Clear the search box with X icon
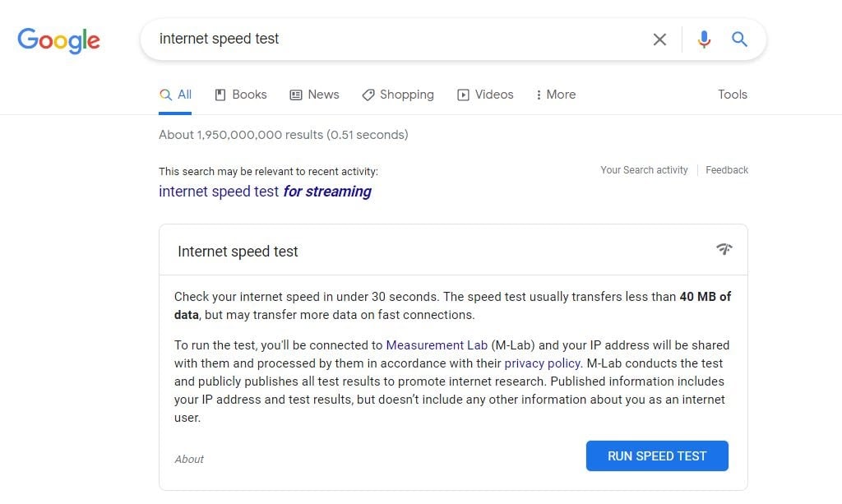 pyautogui.click(x=659, y=39)
